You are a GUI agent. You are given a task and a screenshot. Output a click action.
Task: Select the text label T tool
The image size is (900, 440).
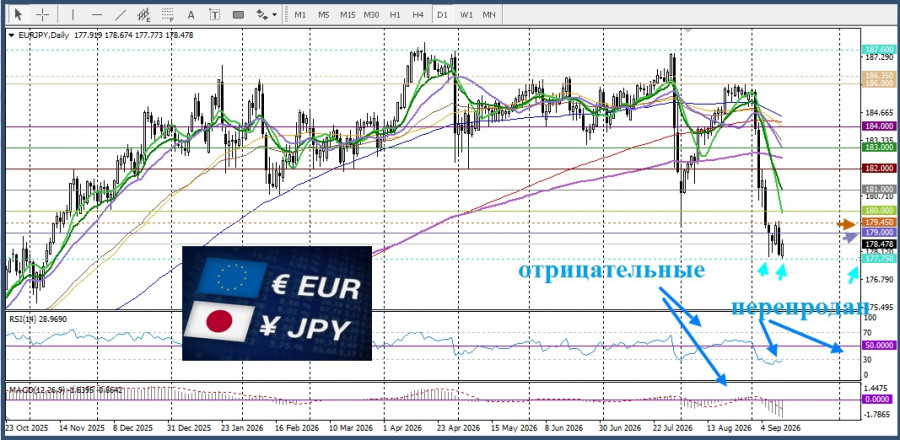215,14
